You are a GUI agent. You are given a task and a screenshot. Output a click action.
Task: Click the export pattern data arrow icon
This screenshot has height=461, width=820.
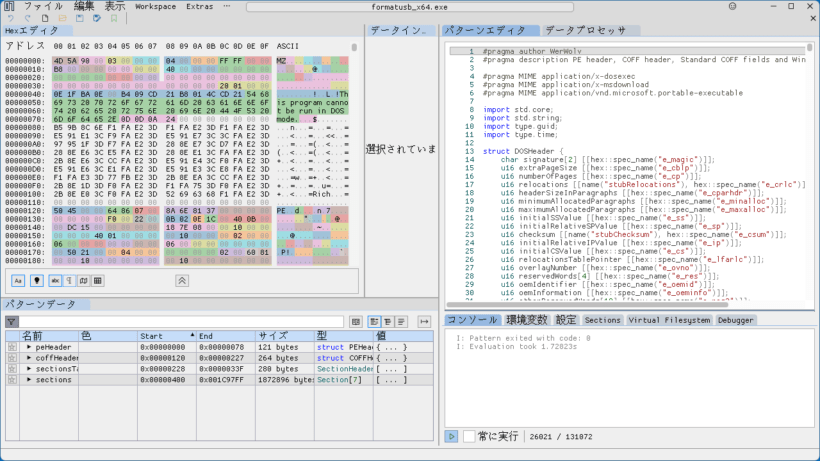pos(424,321)
